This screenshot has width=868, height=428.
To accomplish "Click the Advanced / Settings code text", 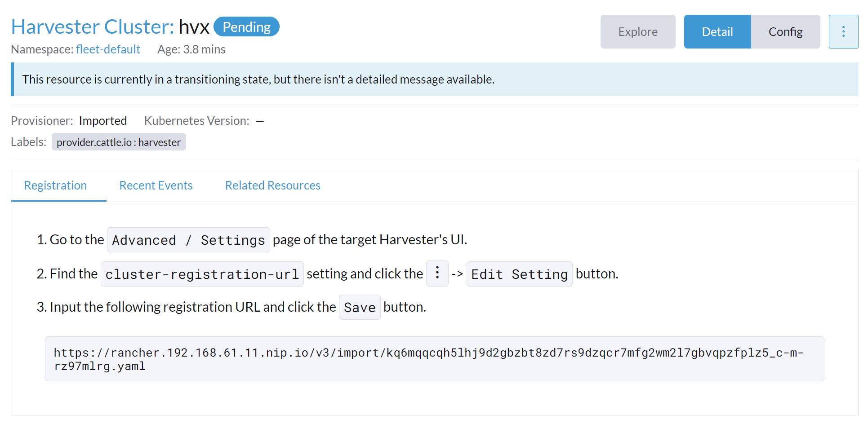I will 188,240.
